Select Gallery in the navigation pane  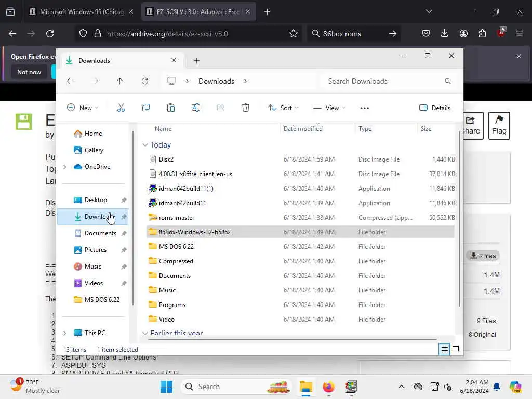94,150
